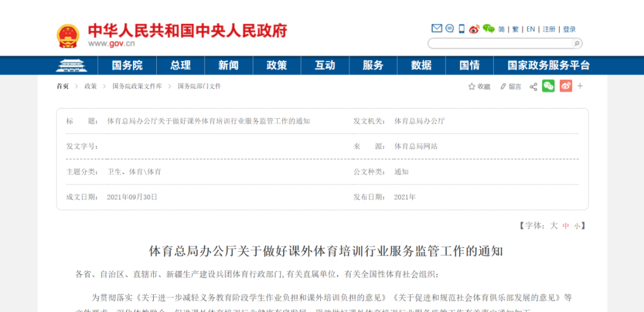
Task: Click the plus icon for more sharing
Action: (x=580, y=86)
